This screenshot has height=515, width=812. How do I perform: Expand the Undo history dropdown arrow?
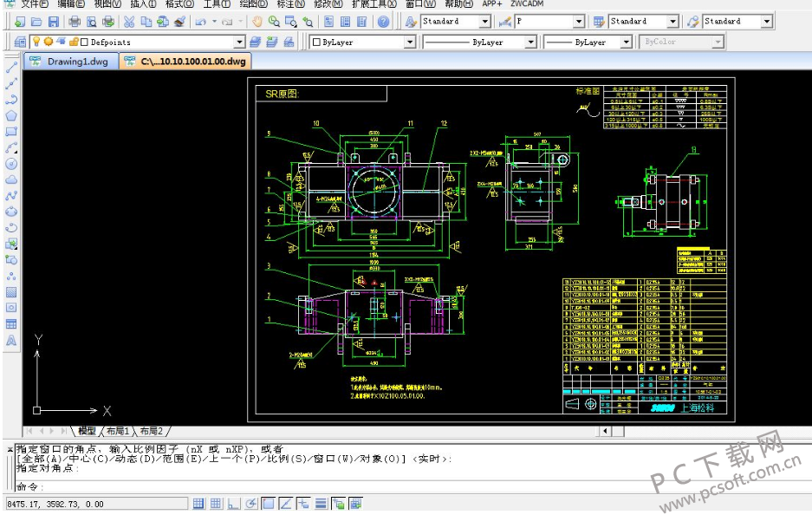click(x=214, y=22)
